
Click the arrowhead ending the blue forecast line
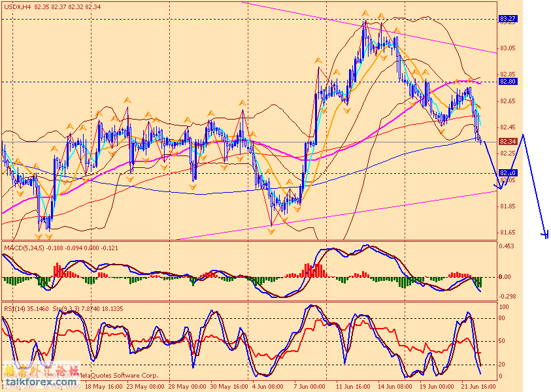[x=544, y=235]
